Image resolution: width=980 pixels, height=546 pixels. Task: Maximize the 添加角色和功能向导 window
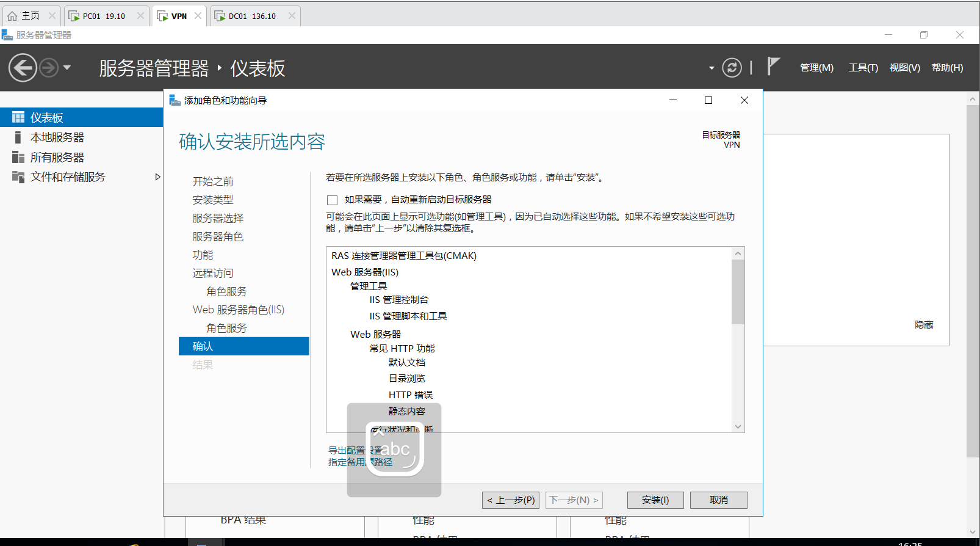708,100
